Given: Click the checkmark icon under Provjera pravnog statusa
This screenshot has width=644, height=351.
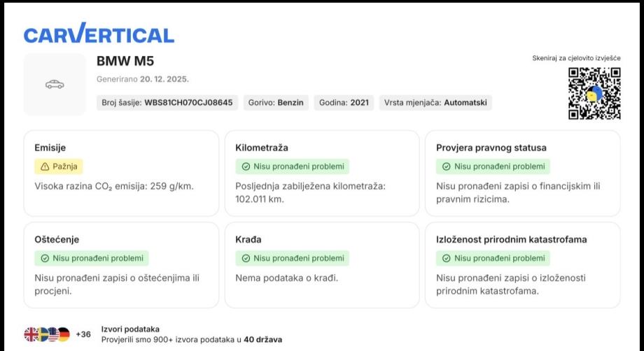Looking at the screenshot, I should click(x=447, y=166).
